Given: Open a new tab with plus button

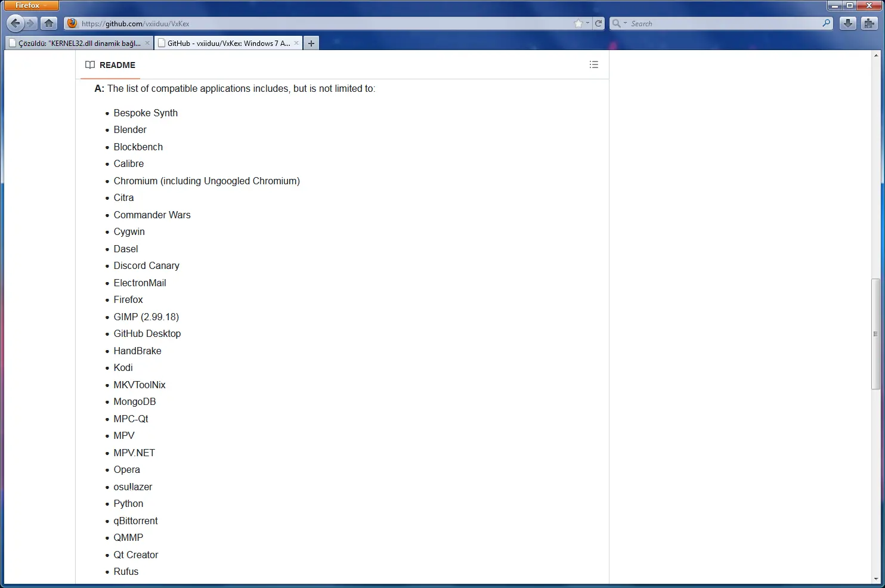Looking at the screenshot, I should pyautogui.click(x=311, y=43).
